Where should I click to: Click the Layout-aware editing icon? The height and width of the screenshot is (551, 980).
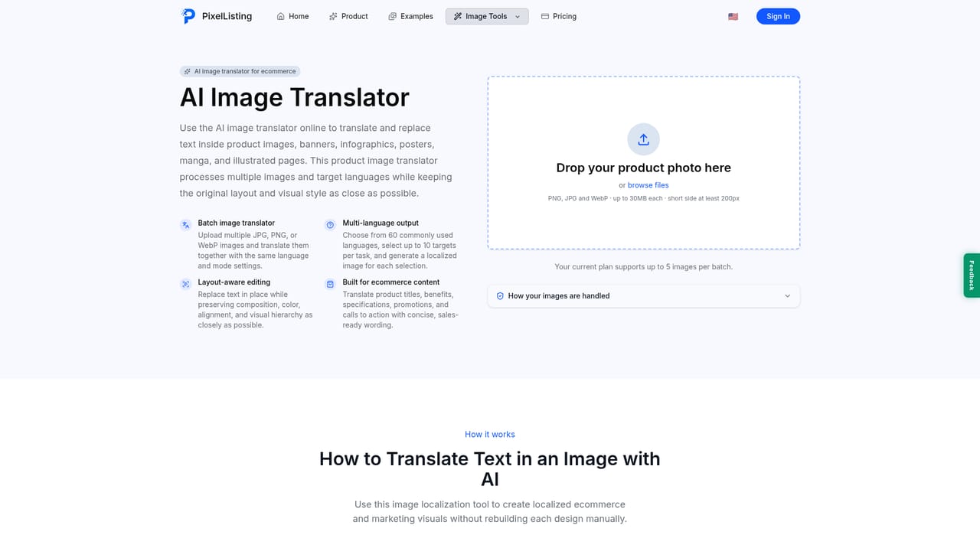click(x=185, y=284)
